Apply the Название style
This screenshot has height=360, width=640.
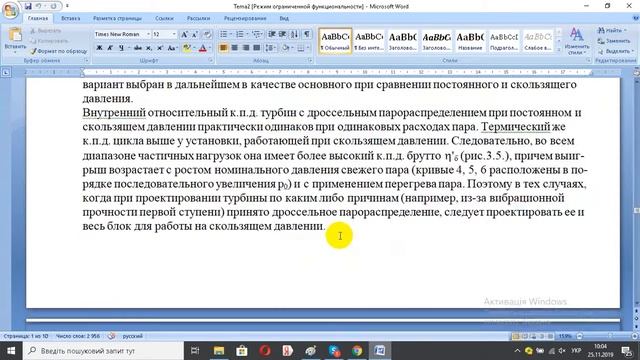pos(470,41)
